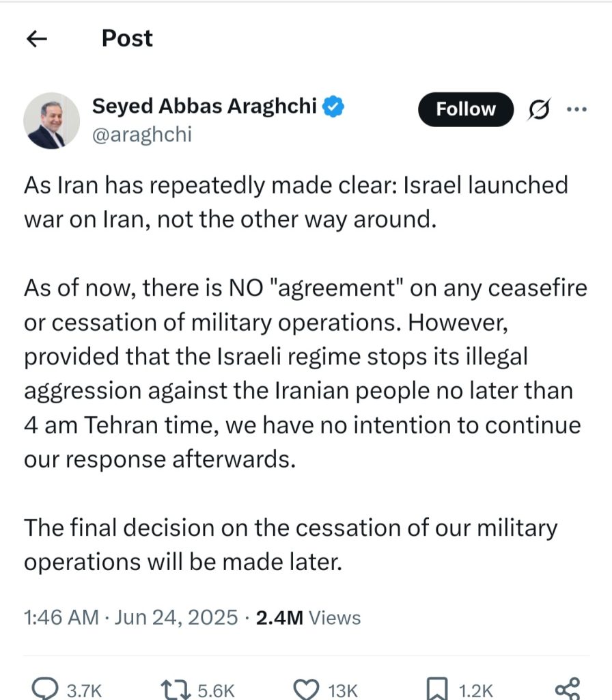Click the Post header title
This screenshot has height=700, width=612.
(127, 38)
